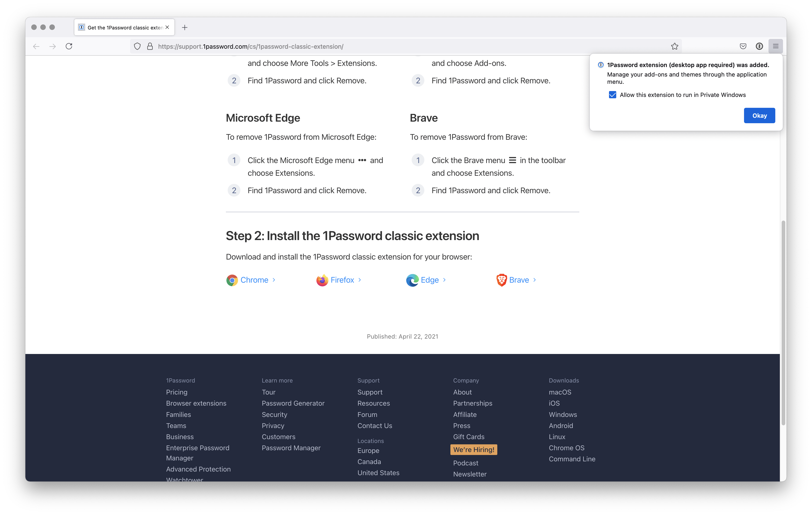
Task: Open Advanced Protection footer link
Action: click(x=198, y=469)
